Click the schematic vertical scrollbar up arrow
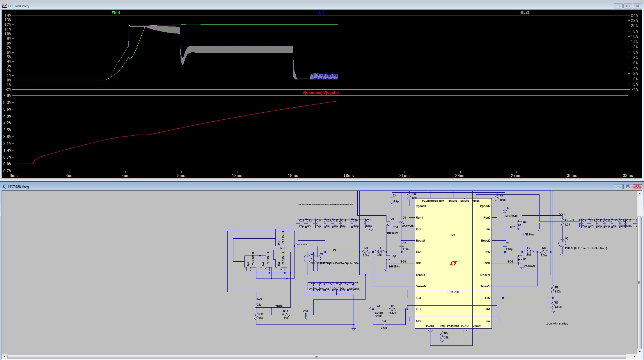This screenshot has width=644, height=360. 639,194
